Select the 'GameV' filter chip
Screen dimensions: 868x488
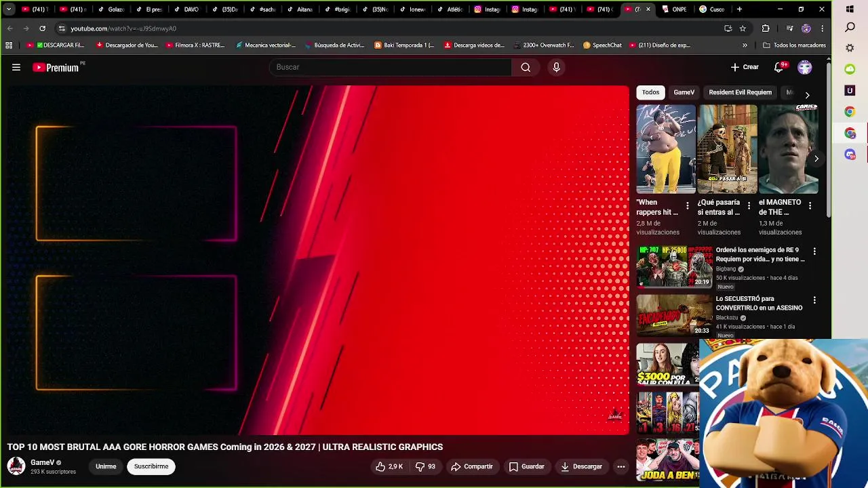[x=684, y=92]
